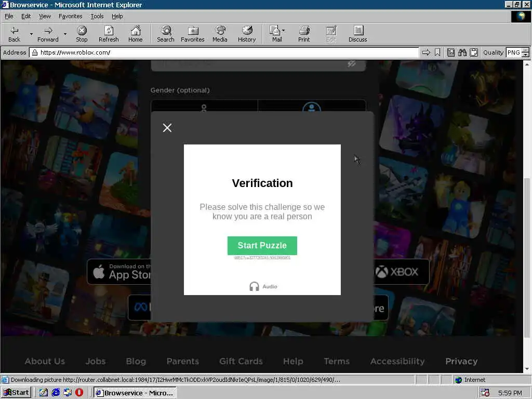
Task: Open the View menu
Action: tap(45, 16)
